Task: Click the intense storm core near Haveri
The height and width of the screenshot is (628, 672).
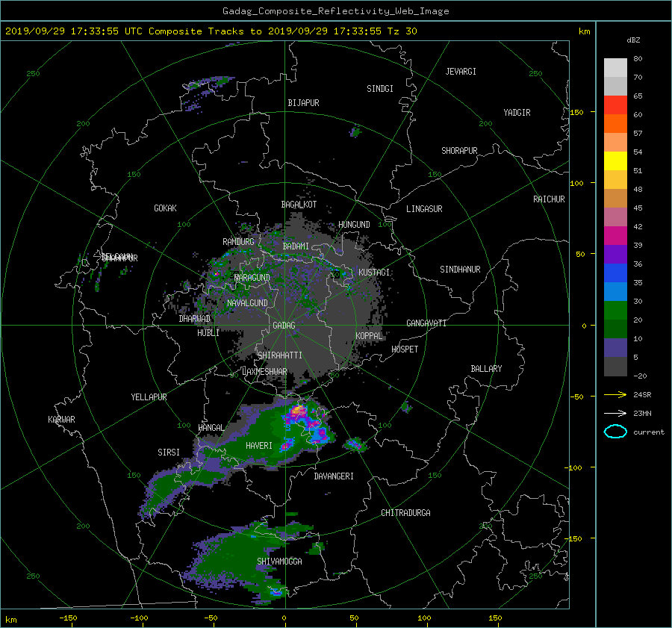Action: coord(298,411)
